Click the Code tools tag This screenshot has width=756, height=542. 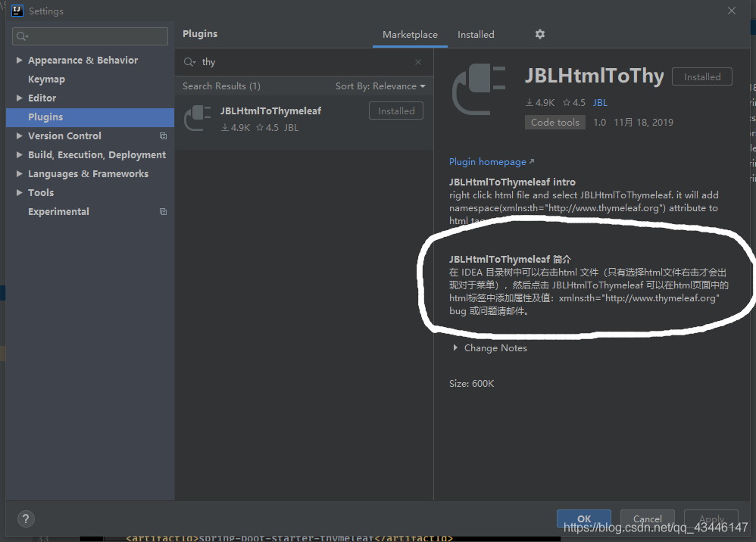pyautogui.click(x=555, y=123)
